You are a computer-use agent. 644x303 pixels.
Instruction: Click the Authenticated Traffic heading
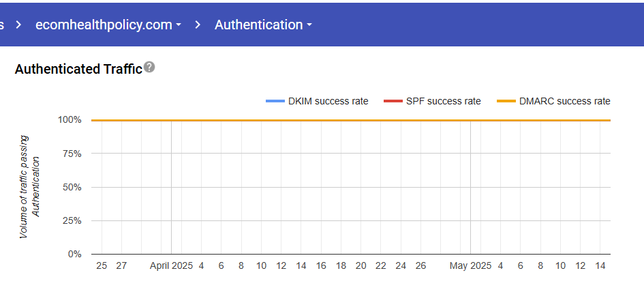click(78, 68)
